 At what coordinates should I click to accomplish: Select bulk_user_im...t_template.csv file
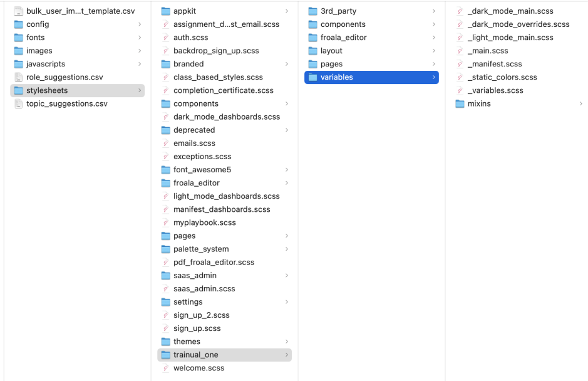coord(77,11)
